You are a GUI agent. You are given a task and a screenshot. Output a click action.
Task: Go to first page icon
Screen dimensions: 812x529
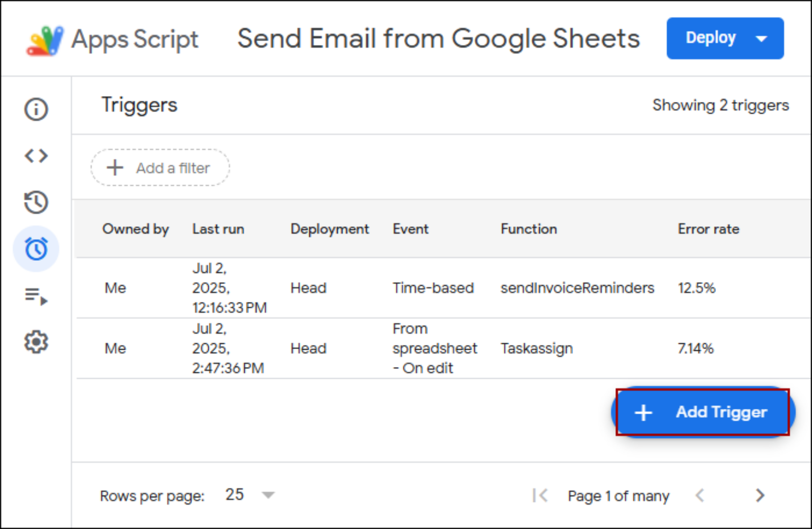point(540,496)
